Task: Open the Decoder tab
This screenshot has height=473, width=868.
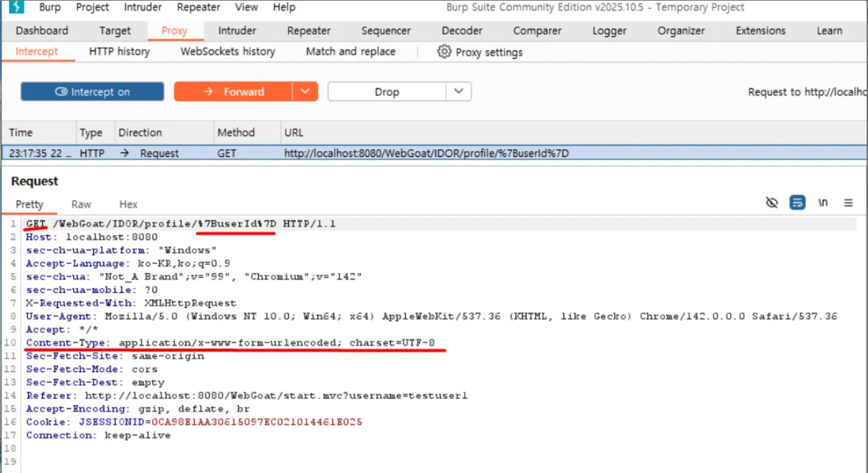Action: [x=462, y=31]
